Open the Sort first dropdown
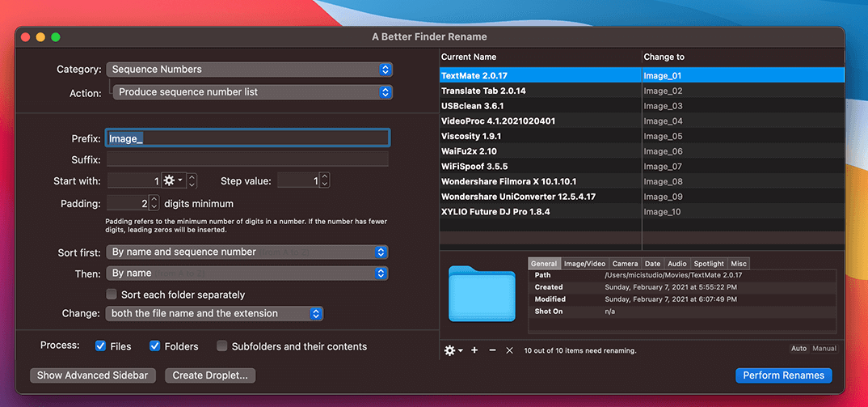 (248, 252)
